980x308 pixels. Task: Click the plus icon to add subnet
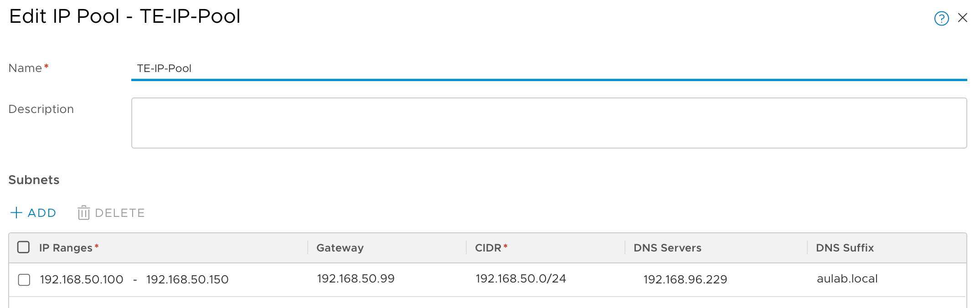tap(16, 213)
